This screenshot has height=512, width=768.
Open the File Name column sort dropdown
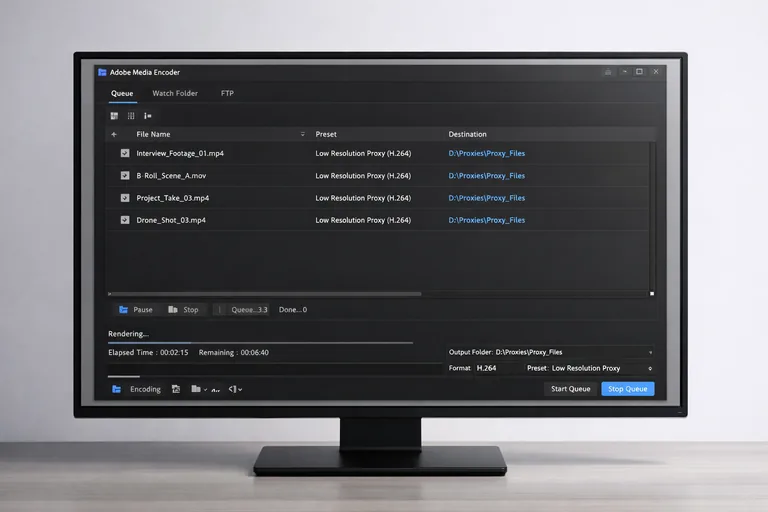(302, 134)
